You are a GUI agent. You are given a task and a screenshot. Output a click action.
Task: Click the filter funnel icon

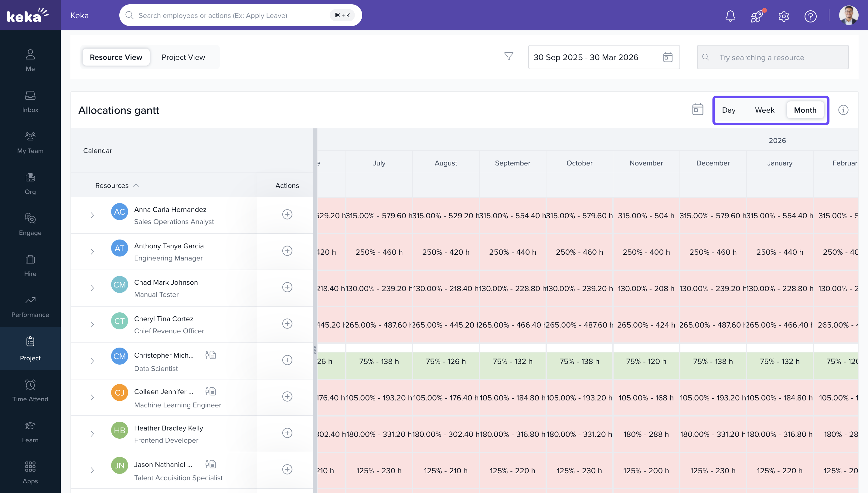pyautogui.click(x=509, y=56)
